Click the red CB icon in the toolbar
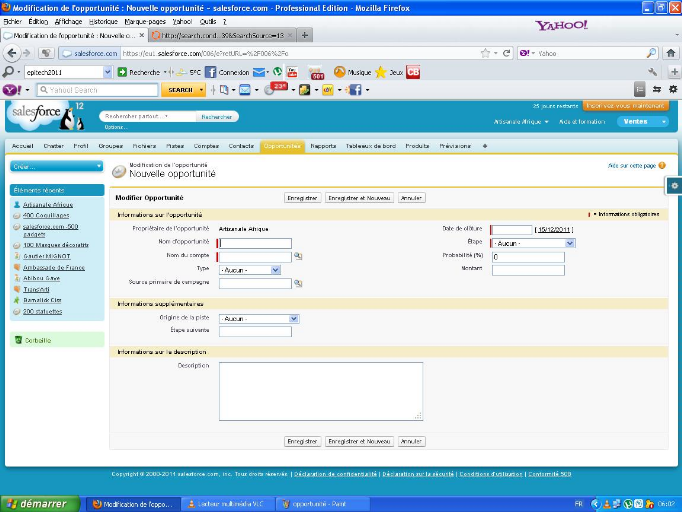Viewport: 682px width, 512px height. pos(413,72)
